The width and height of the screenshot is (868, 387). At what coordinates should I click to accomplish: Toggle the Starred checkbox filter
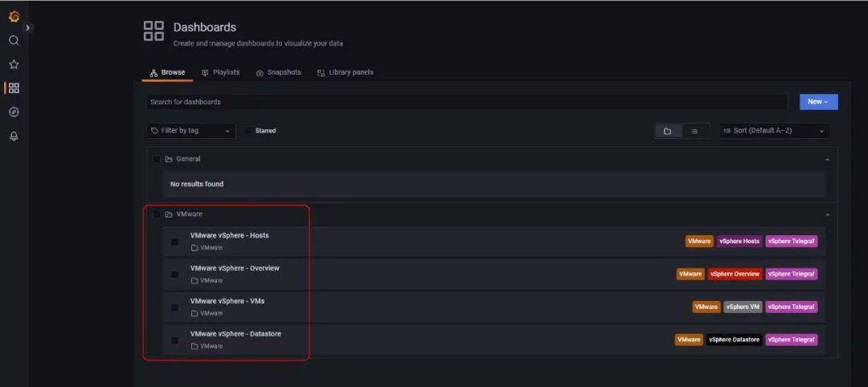pyautogui.click(x=248, y=131)
